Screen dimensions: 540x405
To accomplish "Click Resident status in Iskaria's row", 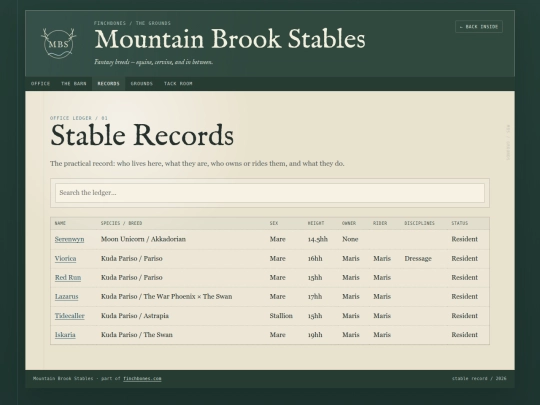I will pos(465,335).
